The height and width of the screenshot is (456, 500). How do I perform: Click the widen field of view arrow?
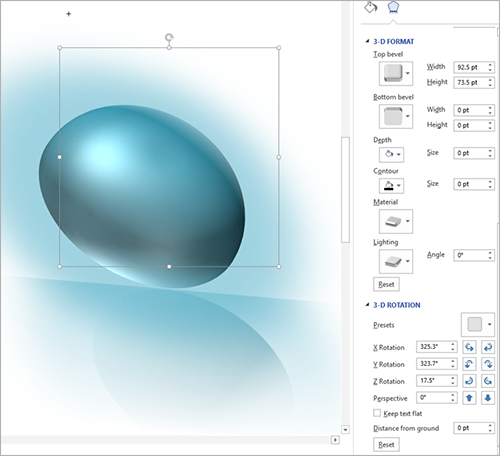(488, 398)
